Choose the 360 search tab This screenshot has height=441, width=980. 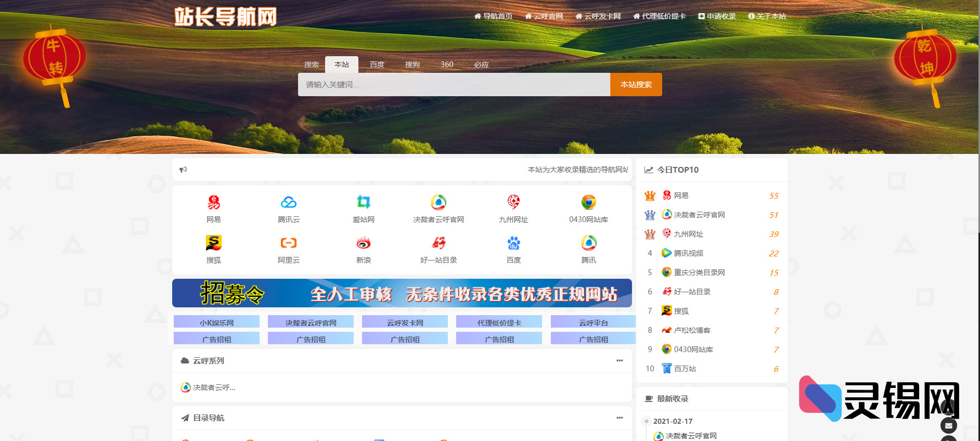[447, 64]
